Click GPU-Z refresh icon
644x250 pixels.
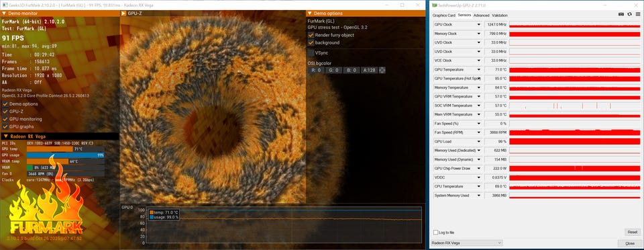click(629, 14)
